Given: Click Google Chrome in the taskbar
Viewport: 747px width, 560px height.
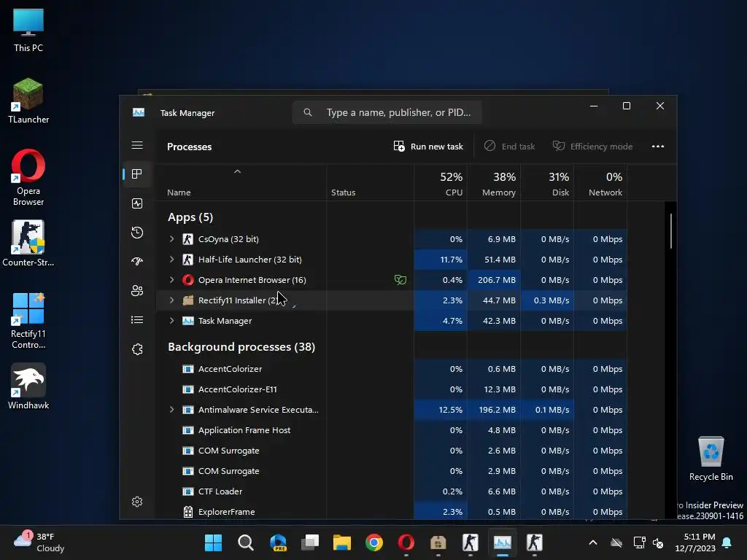Looking at the screenshot, I should point(374,542).
